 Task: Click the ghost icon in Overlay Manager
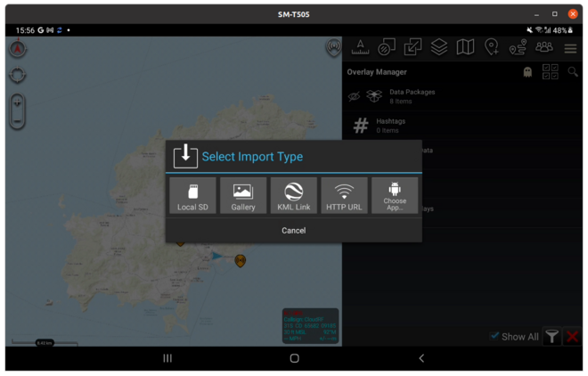click(x=527, y=71)
